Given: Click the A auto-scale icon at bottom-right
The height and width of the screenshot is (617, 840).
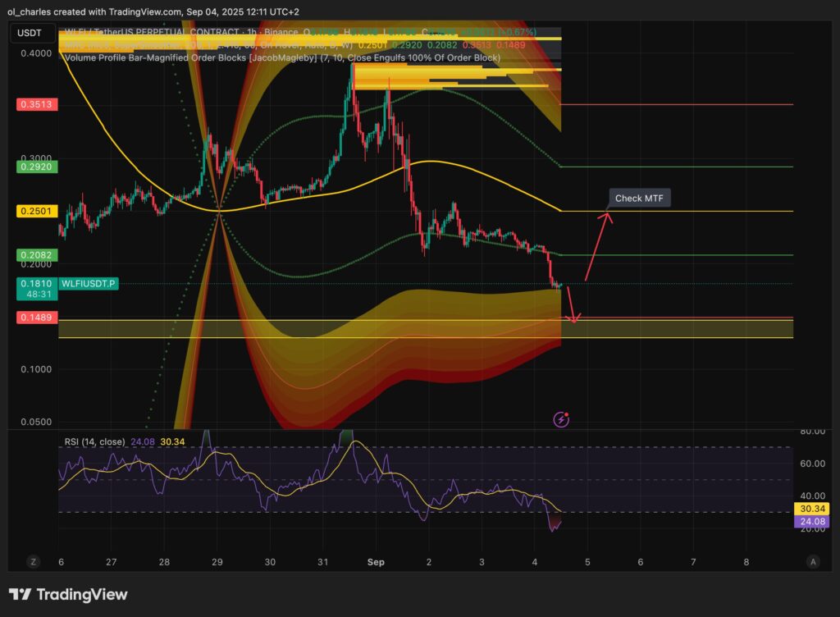Looking at the screenshot, I should pyautogui.click(x=812, y=561).
